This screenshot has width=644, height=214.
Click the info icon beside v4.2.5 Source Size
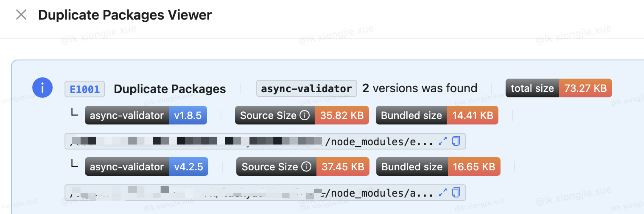306,166
